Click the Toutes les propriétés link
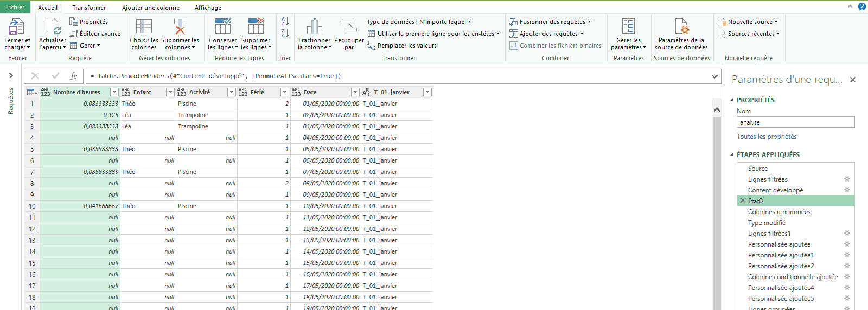The height and width of the screenshot is (310, 868). 766,137
